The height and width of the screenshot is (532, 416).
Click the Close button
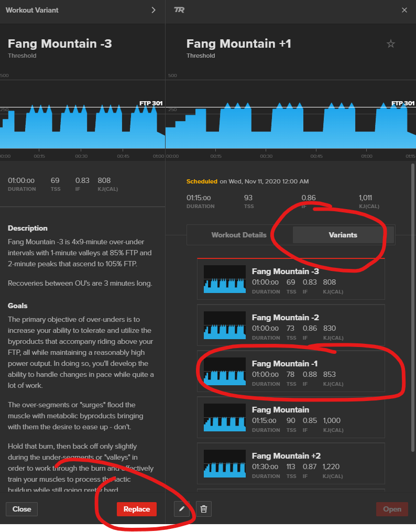pyautogui.click(x=22, y=509)
